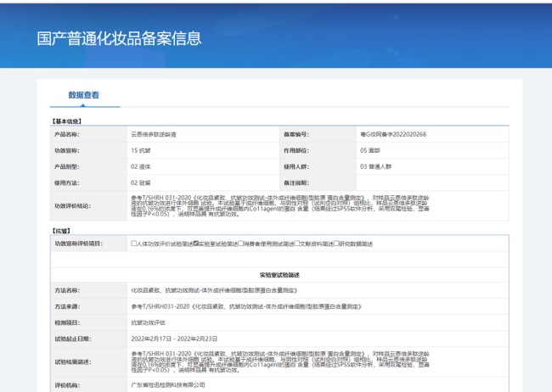
Task: Check the 人体功效评价试验简述 checkbox
Action: 134,244
